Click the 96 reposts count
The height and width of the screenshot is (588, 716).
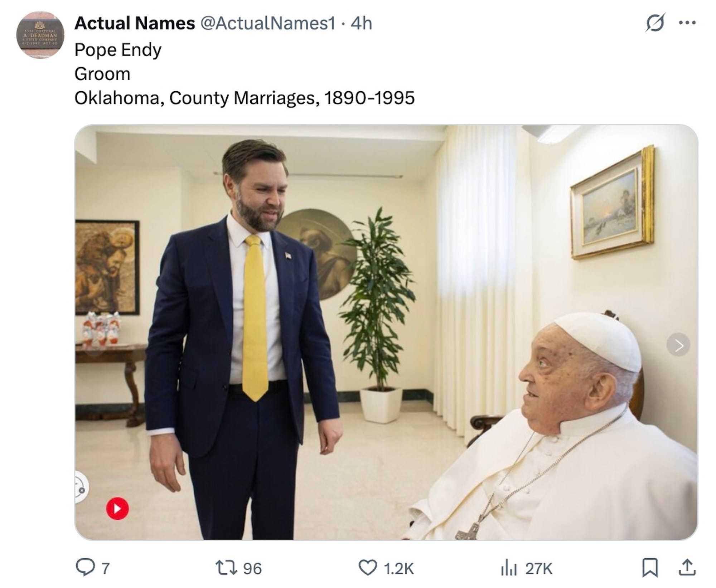[252, 568]
